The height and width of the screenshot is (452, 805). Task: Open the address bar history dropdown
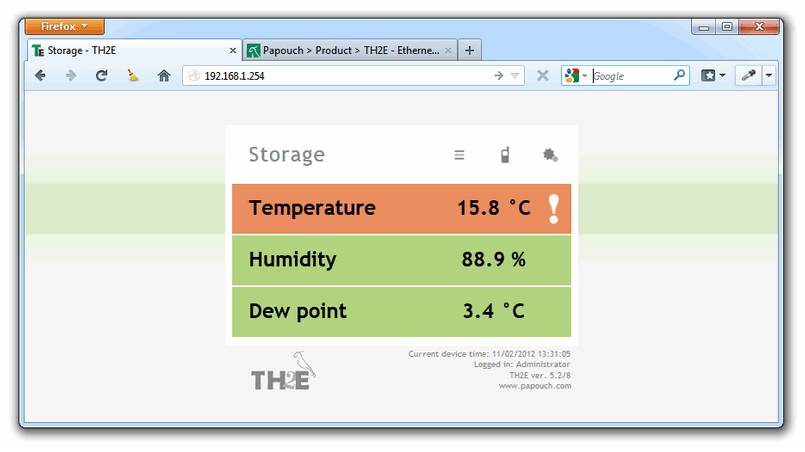(x=515, y=76)
